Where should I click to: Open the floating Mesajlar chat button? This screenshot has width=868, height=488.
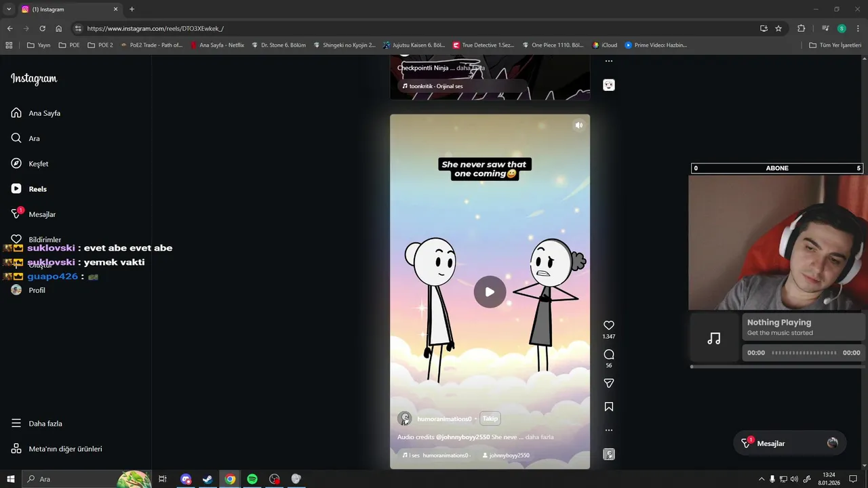[x=790, y=443]
